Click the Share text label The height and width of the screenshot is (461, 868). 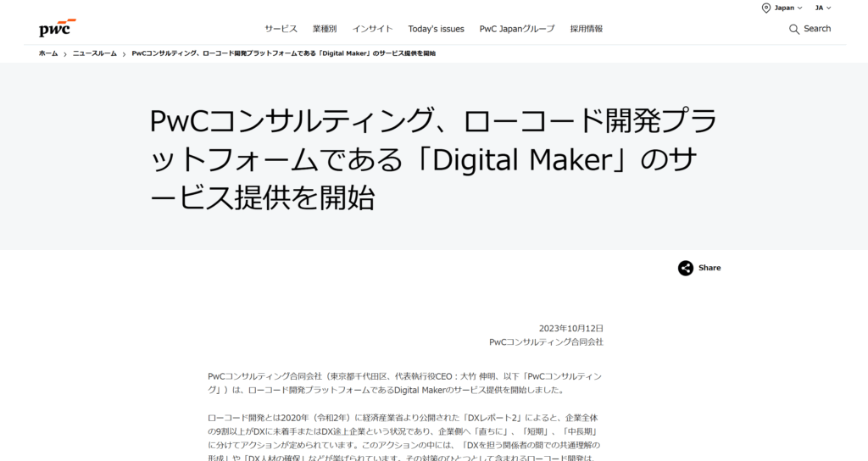pos(709,268)
